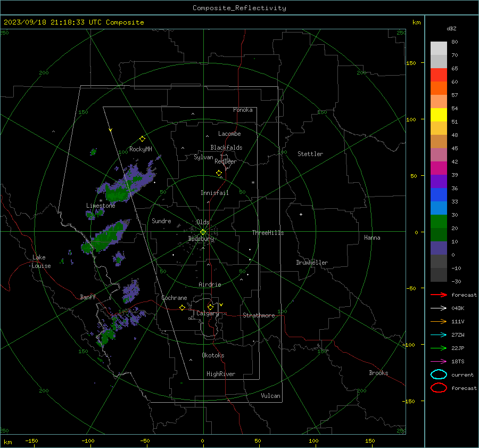The height and width of the screenshot is (448, 479).
Task: Click the Innisfail city label
Action: [x=214, y=193]
